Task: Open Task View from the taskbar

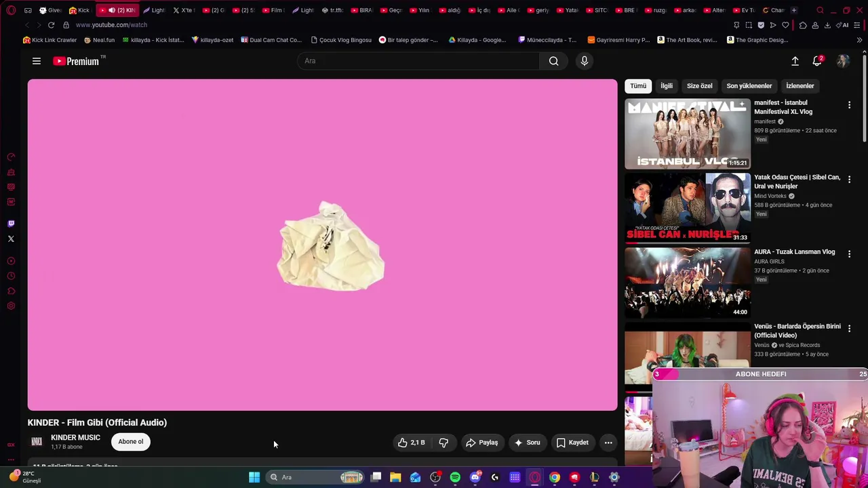Action: [376, 477]
